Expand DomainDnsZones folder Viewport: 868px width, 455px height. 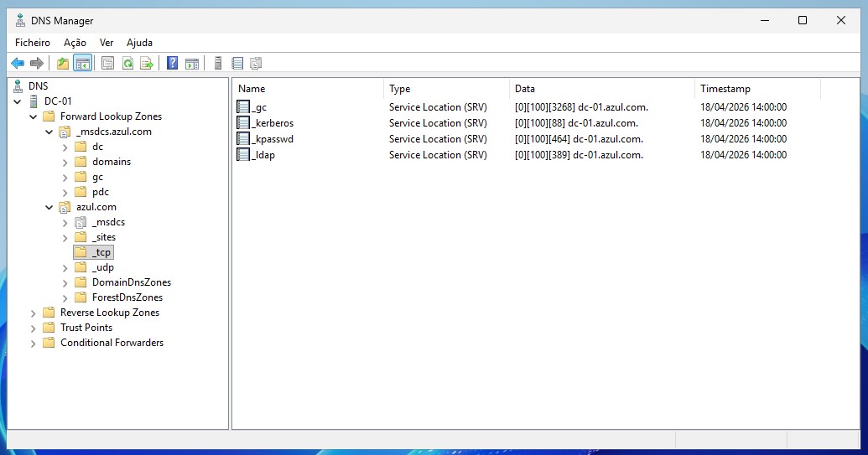65,283
